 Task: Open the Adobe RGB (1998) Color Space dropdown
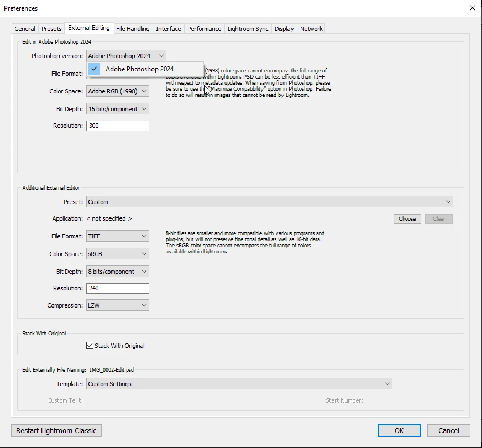pos(117,91)
